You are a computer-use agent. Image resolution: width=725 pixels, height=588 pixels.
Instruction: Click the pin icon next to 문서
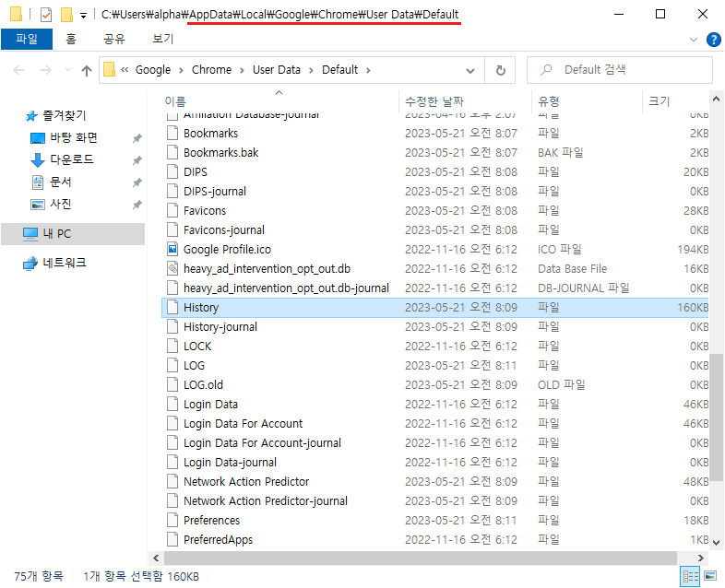[137, 182]
